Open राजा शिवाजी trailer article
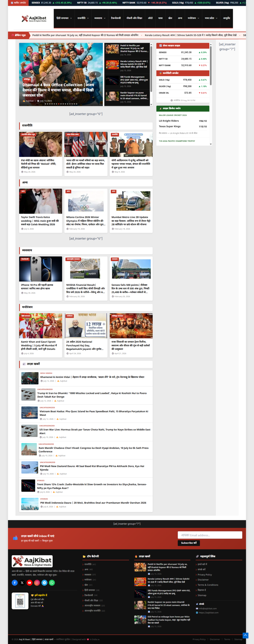Viewport: 254px width, 644px height. (131, 345)
